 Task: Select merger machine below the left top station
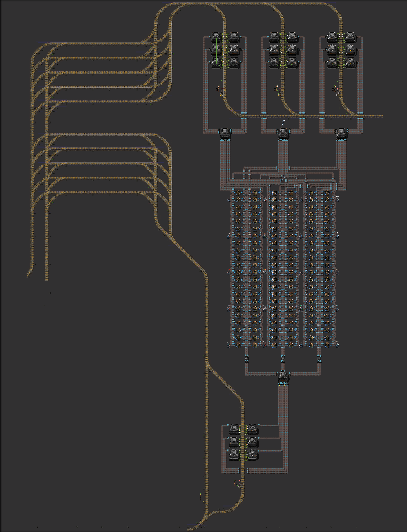[225, 133]
